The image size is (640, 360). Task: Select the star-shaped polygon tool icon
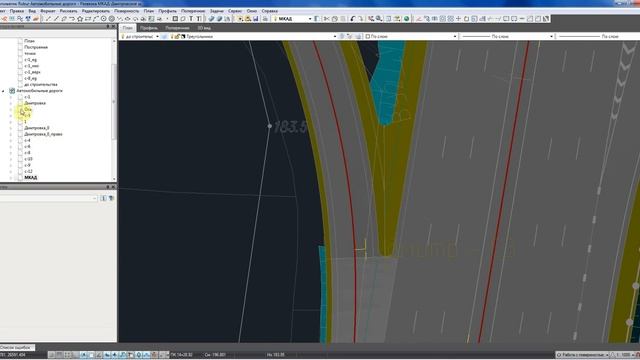click(80, 19)
